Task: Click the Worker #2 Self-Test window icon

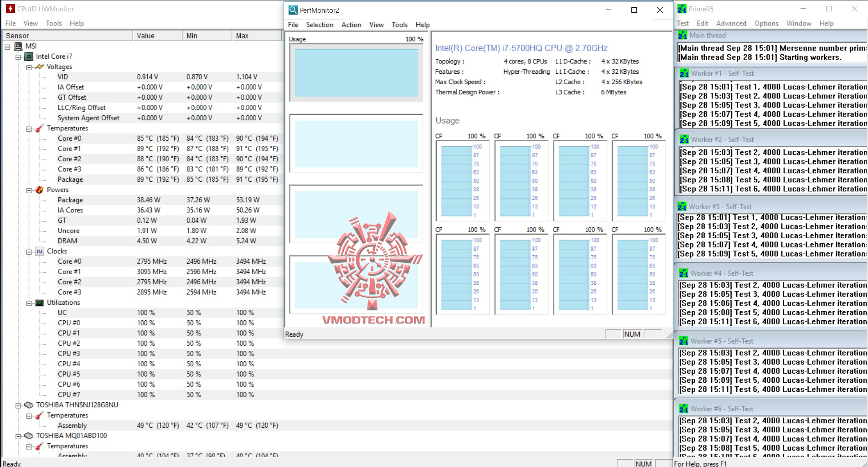Action: click(x=684, y=139)
